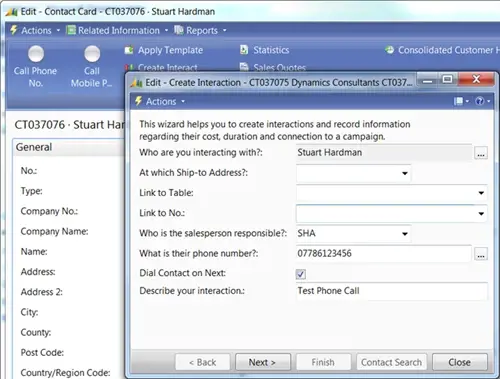Expand the Ship-to Address dropdown
This screenshot has height=379, width=500.
coord(405,173)
